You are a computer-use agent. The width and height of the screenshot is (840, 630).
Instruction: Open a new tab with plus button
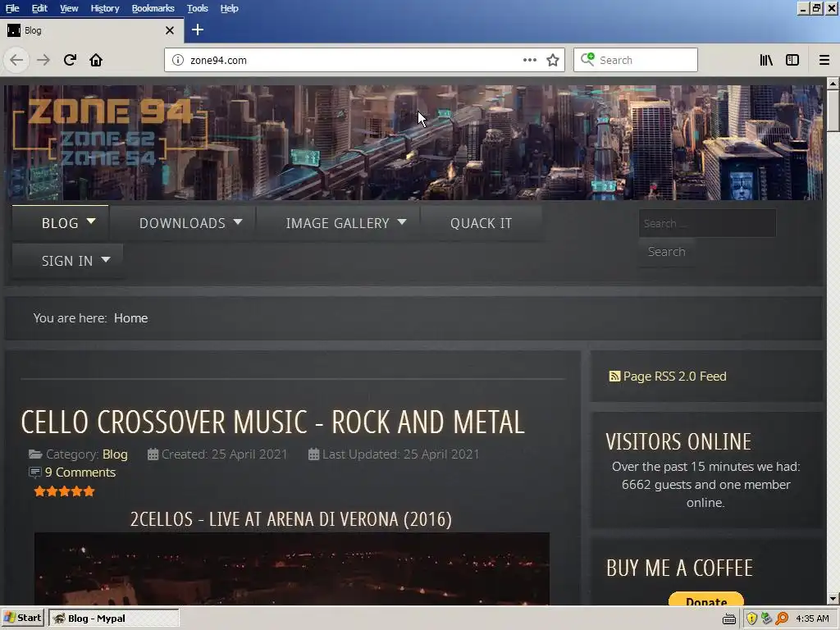(198, 30)
